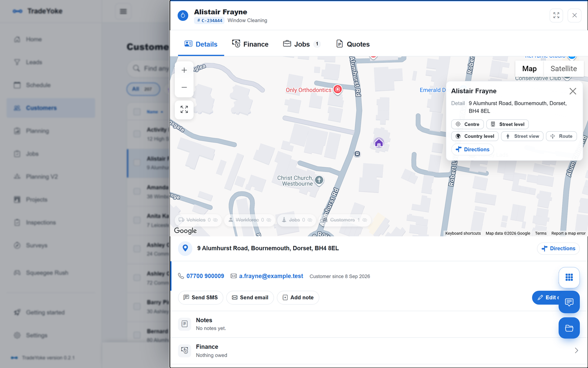Switch to Satellite map view
This screenshot has width=588, height=368.
(x=563, y=69)
